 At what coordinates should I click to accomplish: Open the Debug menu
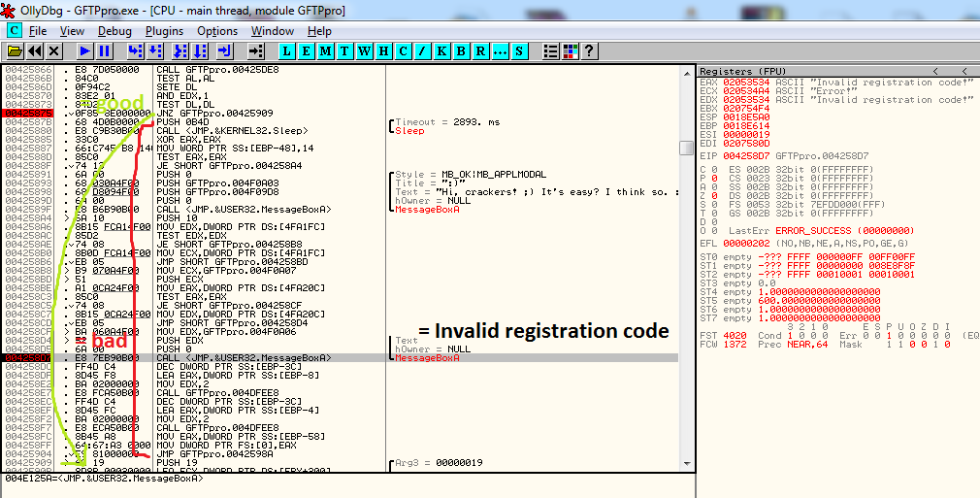coord(114,31)
